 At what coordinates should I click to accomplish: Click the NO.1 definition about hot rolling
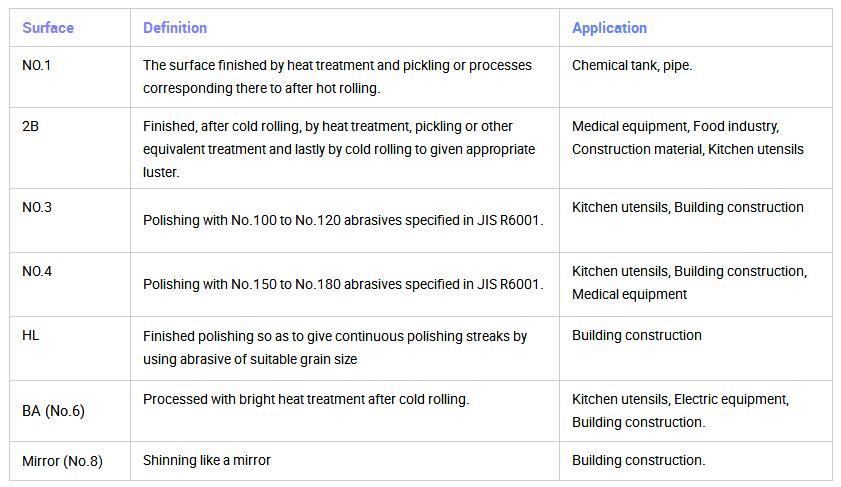345,77
